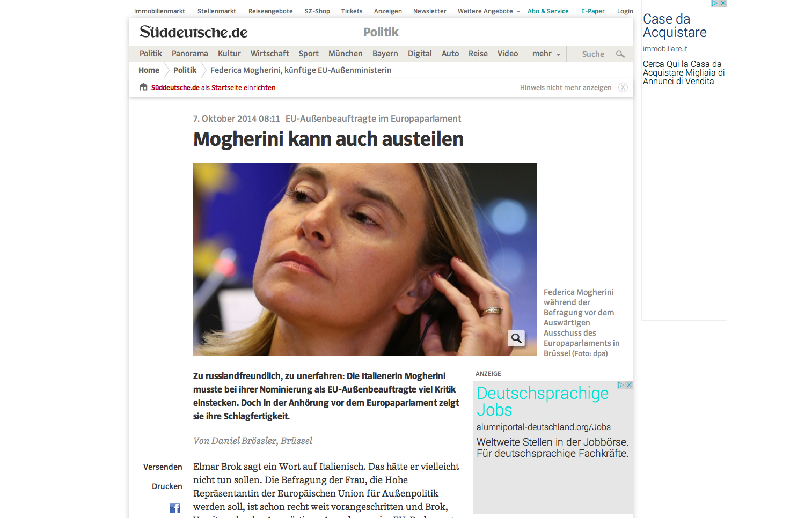
Task: Dismiss the Startseite hint with X icon
Action: pyautogui.click(x=623, y=87)
